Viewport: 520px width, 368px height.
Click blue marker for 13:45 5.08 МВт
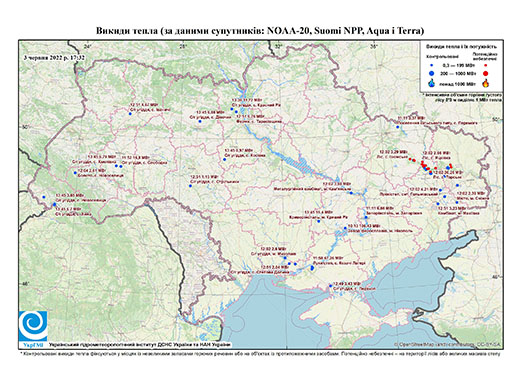click(x=200, y=121)
